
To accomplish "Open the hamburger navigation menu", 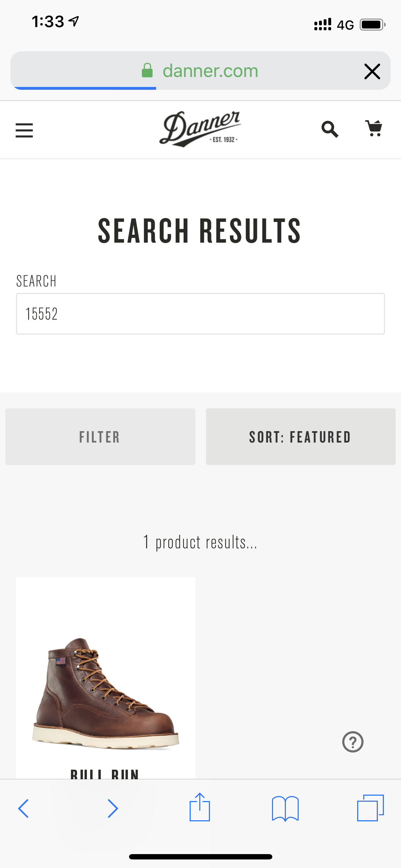I will point(24,130).
